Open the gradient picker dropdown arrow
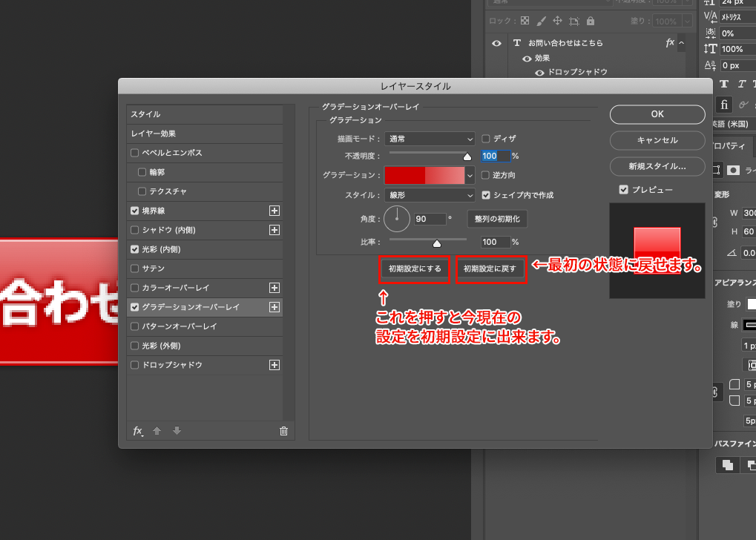Image resolution: width=756 pixels, height=540 pixels. click(x=470, y=176)
